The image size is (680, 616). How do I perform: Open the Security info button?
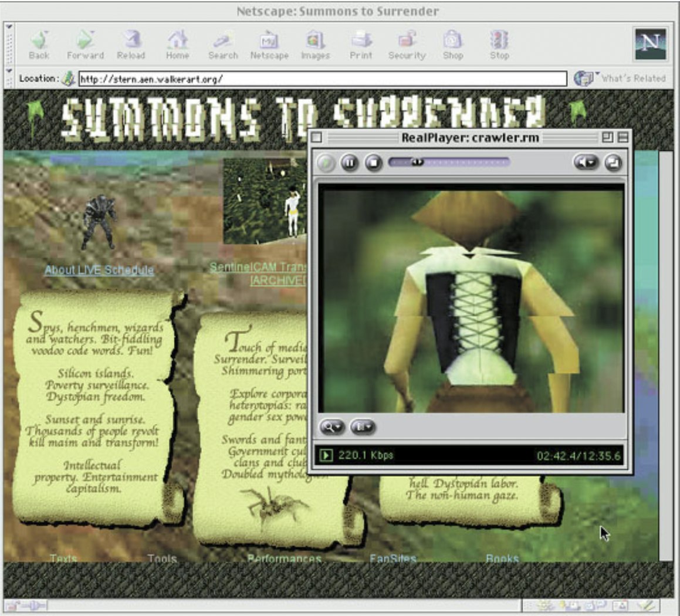pos(407,45)
